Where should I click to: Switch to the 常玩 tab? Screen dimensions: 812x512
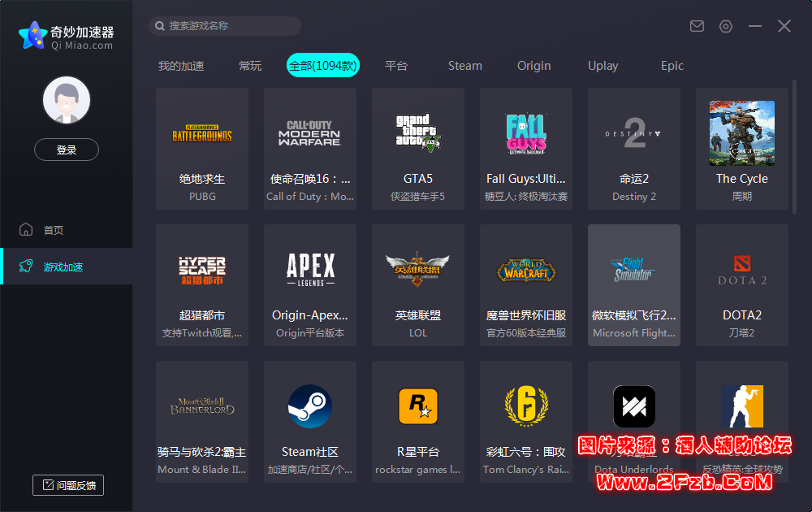[x=250, y=66]
